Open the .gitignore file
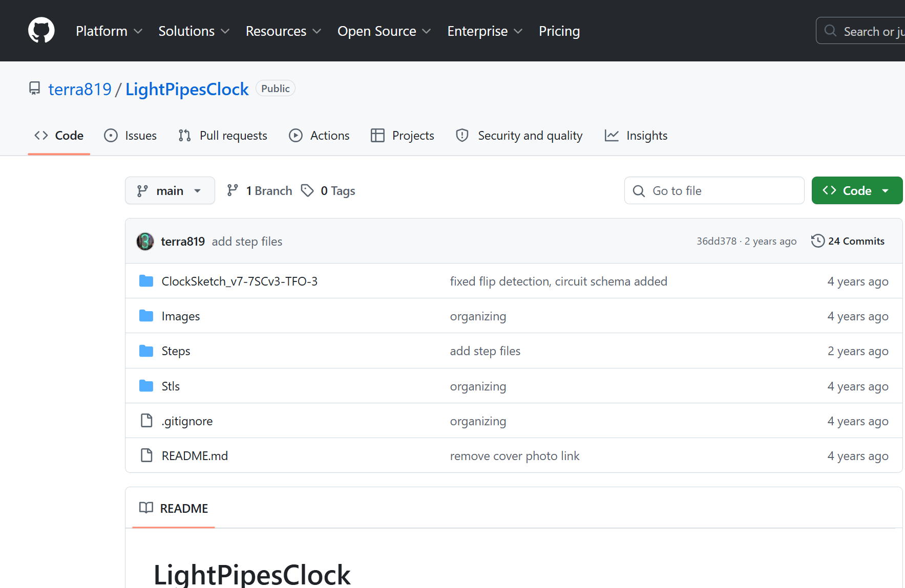905x588 pixels. pyautogui.click(x=187, y=421)
